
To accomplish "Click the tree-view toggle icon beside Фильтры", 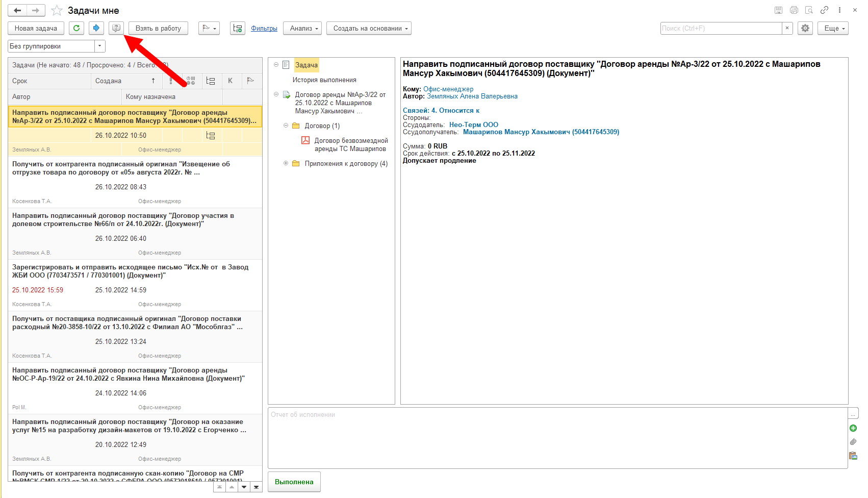I will click(238, 28).
